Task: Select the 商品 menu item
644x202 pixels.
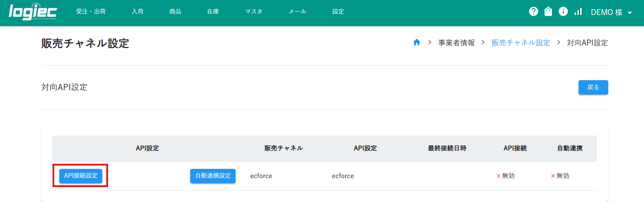Action: (x=175, y=12)
